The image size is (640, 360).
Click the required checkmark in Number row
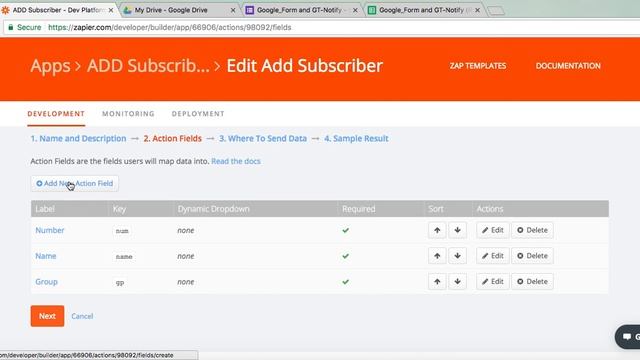346,230
